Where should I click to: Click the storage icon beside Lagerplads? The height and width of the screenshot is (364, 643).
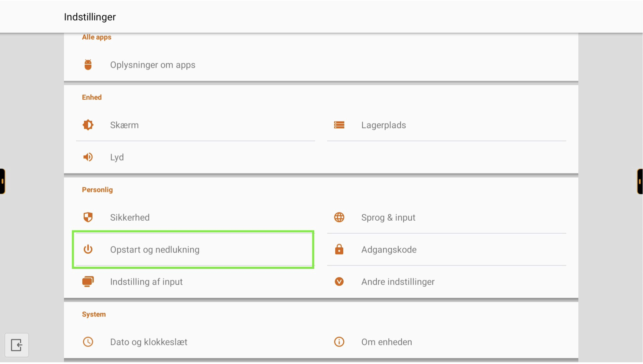coord(339,125)
